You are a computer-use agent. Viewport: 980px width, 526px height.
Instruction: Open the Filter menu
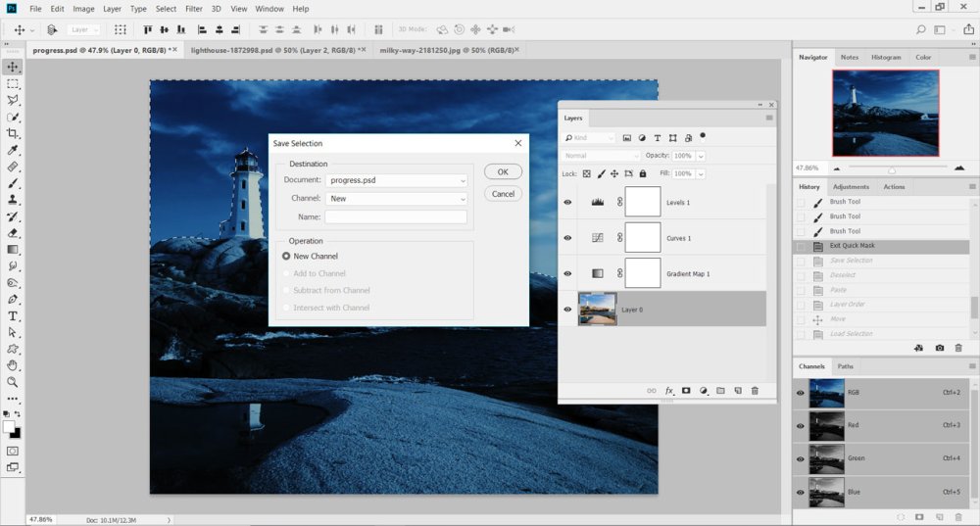[x=194, y=9]
